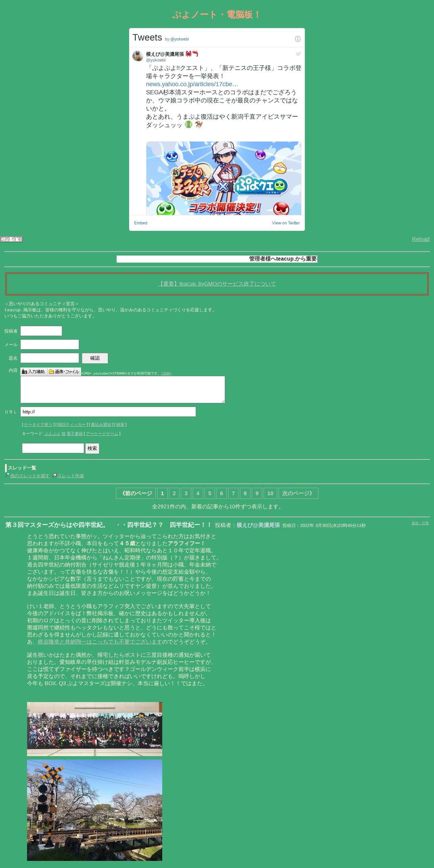Screen dimensions: 434x868
Task: Go to 次のページ》 in pagination
Action: [x=298, y=493]
